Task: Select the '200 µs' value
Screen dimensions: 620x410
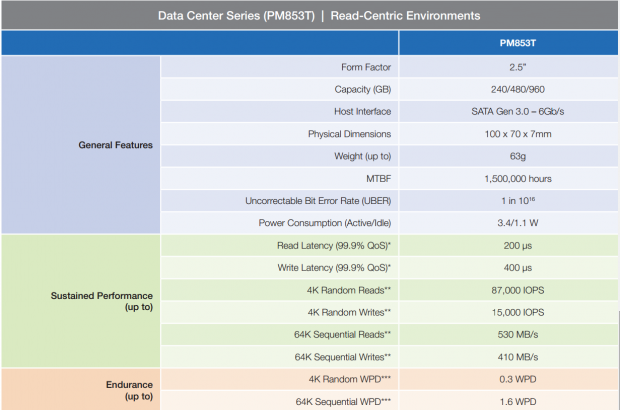Action: tap(518, 246)
